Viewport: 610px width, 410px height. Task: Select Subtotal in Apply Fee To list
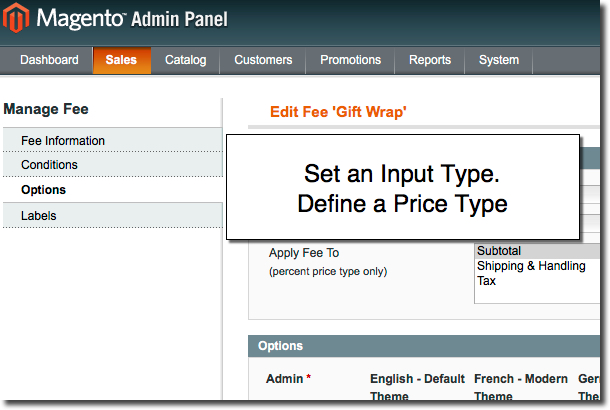(537, 251)
